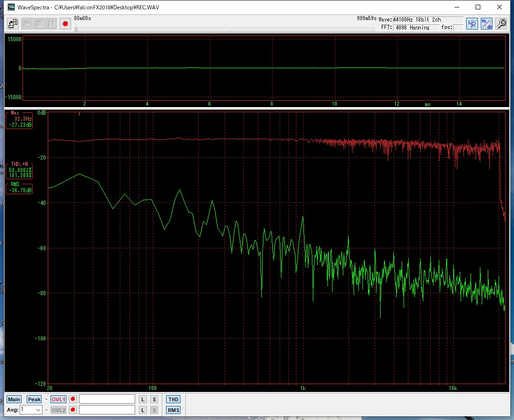The image size is (514, 420).
Task: Click the red record dot next to OVL2
Action: click(x=72, y=410)
